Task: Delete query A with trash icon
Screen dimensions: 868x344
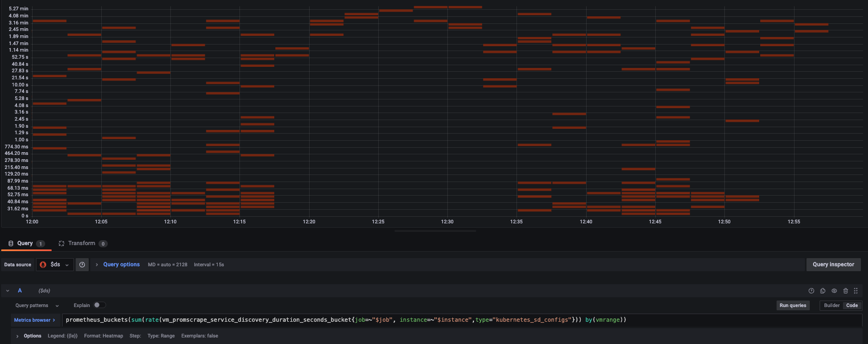Action: (x=845, y=291)
